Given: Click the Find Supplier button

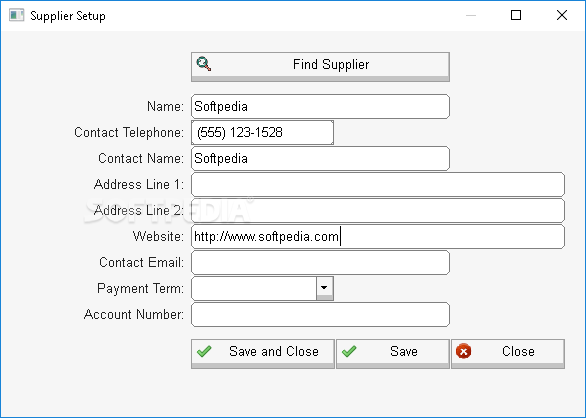Looking at the screenshot, I should coord(320,67).
